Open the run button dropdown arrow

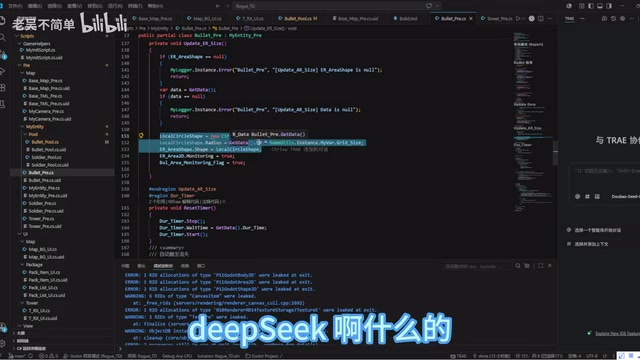[523, 18]
